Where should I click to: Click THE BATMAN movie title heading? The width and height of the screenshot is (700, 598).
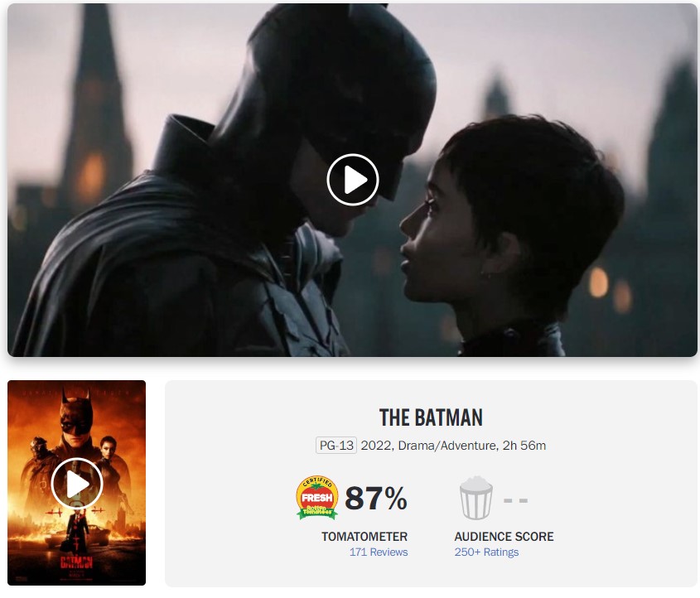click(x=431, y=417)
